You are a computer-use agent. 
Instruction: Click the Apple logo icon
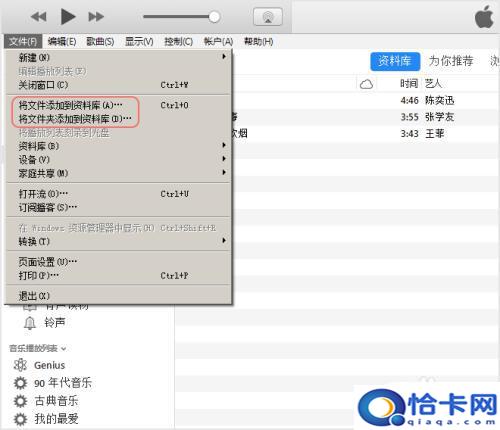click(484, 17)
